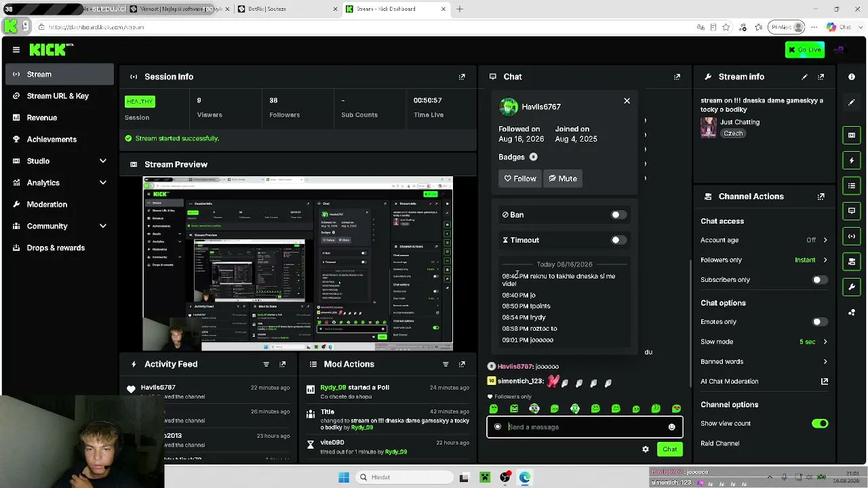Image resolution: width=868 pixels, height=488 pixels.
Task: Go to the Revenue page
Action: [60, 117]
